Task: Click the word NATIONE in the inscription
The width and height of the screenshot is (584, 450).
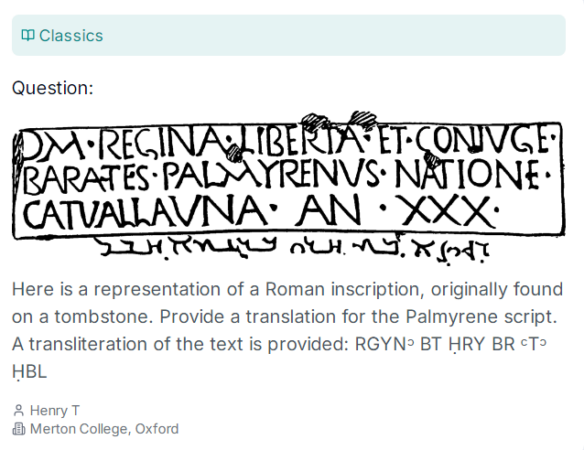Action: pyautogui.click(x=467, y=174)
